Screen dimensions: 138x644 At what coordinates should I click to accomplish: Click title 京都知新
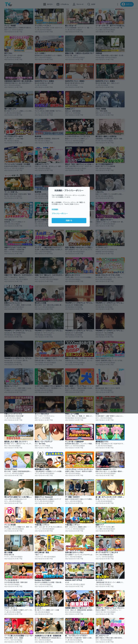pyautogui.click(x=99, y=53)
